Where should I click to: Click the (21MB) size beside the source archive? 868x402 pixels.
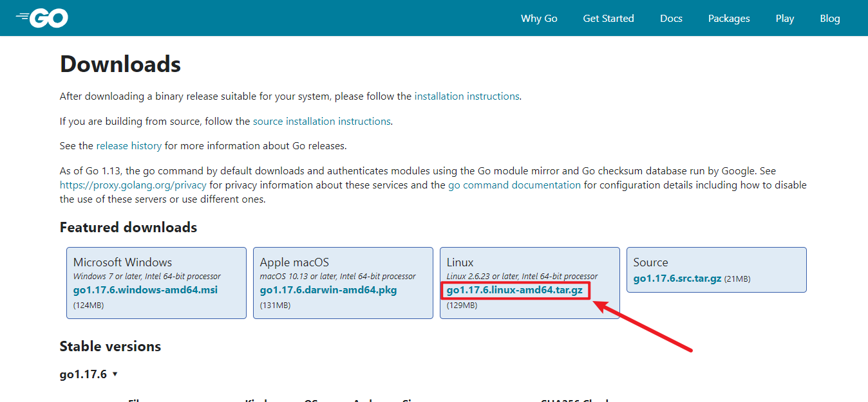pos(737,279)
